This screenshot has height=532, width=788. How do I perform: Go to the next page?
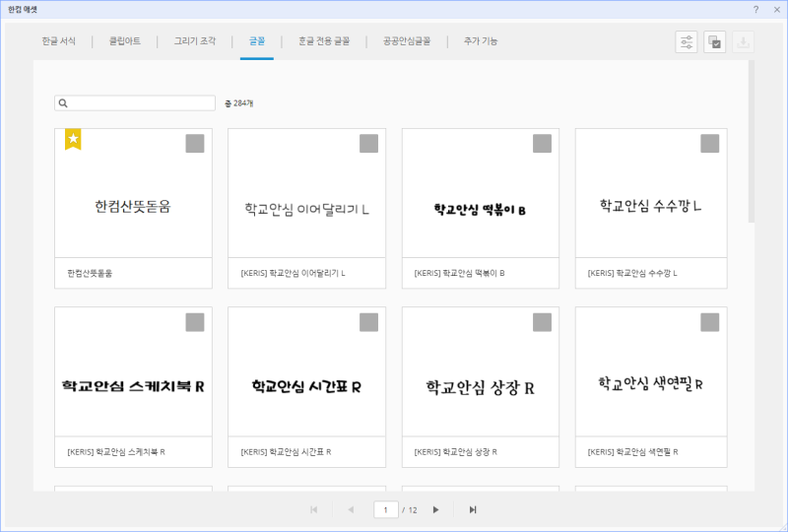[x=435, y=510]
